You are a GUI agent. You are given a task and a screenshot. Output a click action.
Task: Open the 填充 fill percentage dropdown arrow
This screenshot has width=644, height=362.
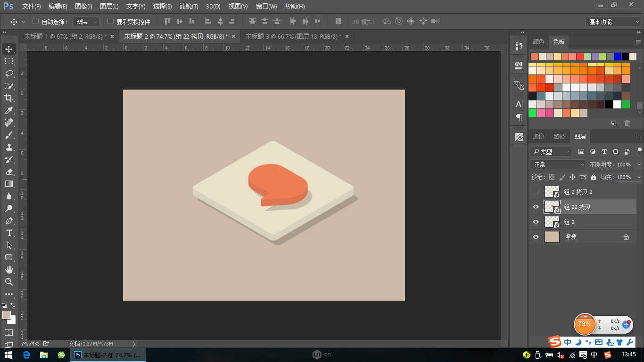[639, 177]
